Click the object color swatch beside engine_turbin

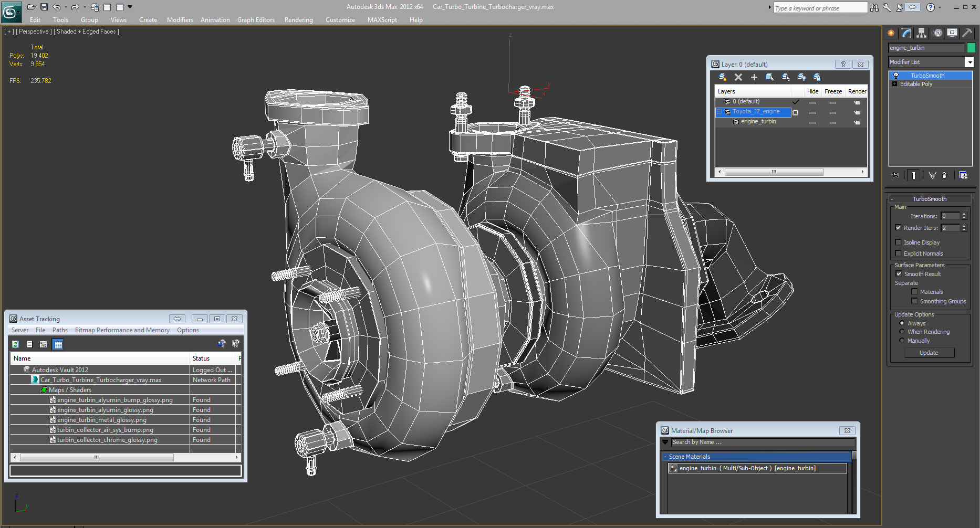click(971, 48)
